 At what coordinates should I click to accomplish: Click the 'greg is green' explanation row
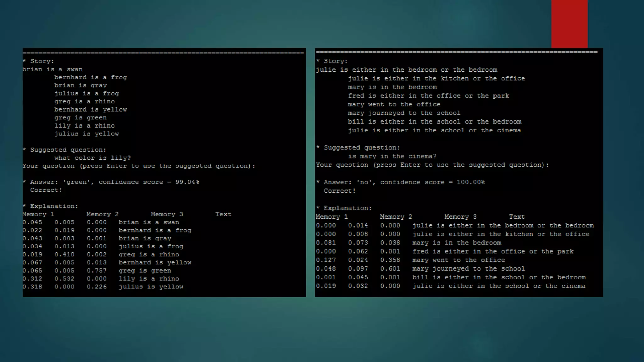(145, 271)
